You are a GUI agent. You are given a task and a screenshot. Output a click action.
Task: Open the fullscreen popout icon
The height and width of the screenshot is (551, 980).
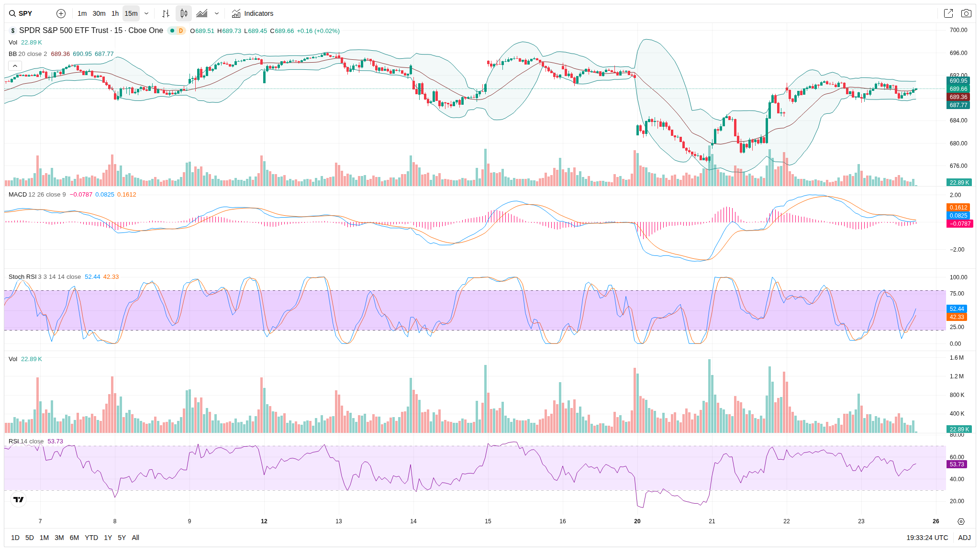[948, 13]
